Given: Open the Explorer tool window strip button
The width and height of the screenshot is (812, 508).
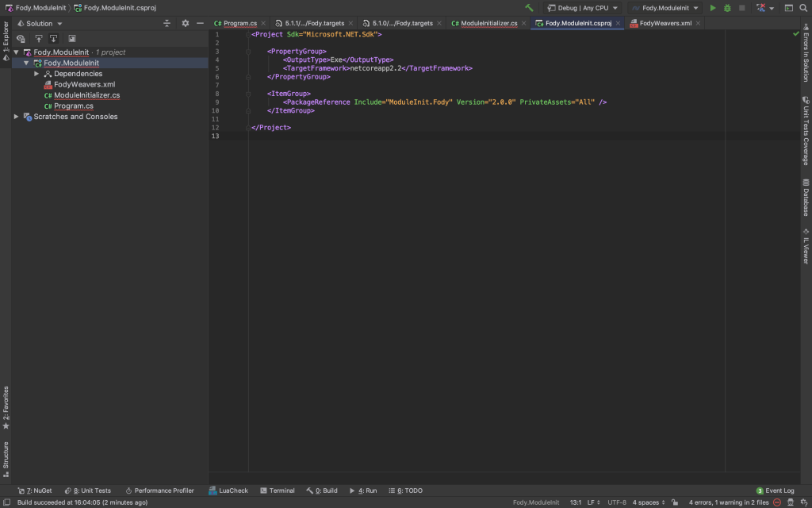Looking at the screenshot, I should tap(6, 41).
